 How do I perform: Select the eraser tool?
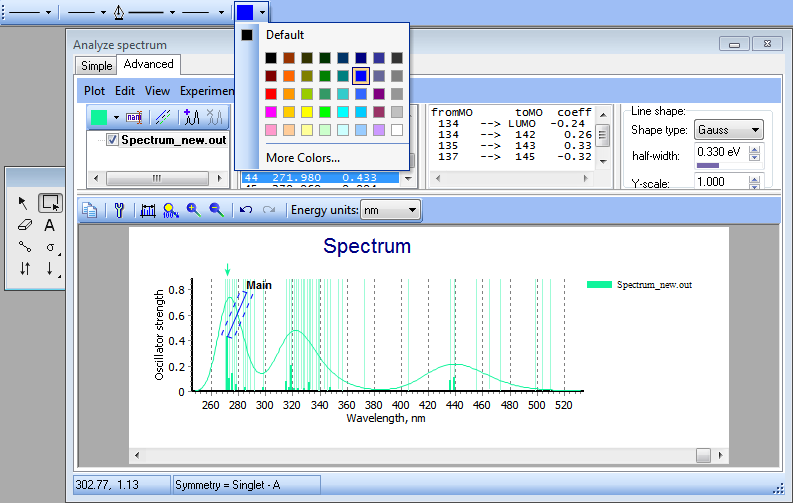click(x=24, y=225)
